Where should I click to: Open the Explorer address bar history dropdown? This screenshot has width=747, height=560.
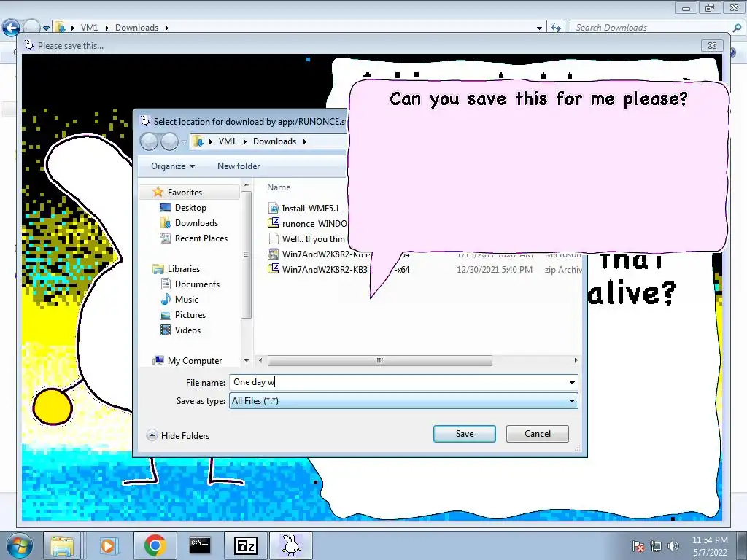pyautogui.click(x=539, y=28)
